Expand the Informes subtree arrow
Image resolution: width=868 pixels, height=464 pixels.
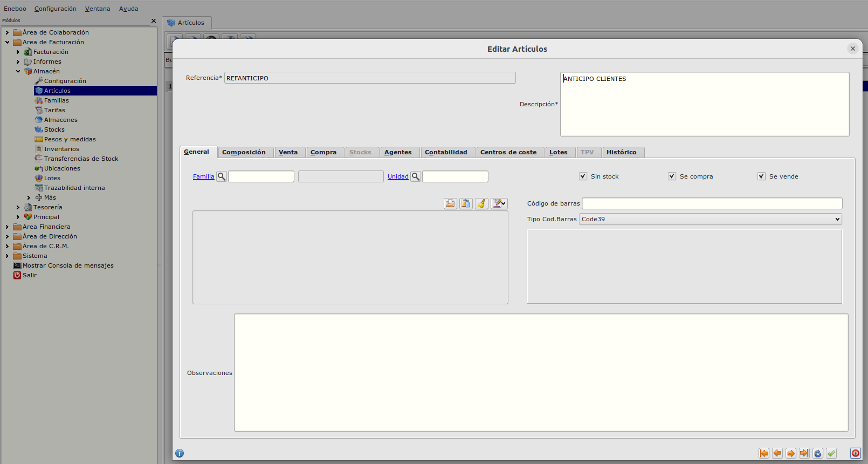tap(18, 62)
